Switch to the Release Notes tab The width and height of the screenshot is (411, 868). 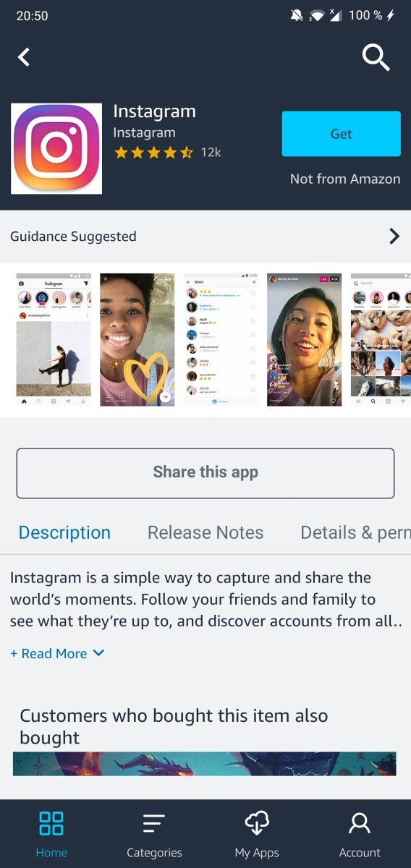click(205, 533)
